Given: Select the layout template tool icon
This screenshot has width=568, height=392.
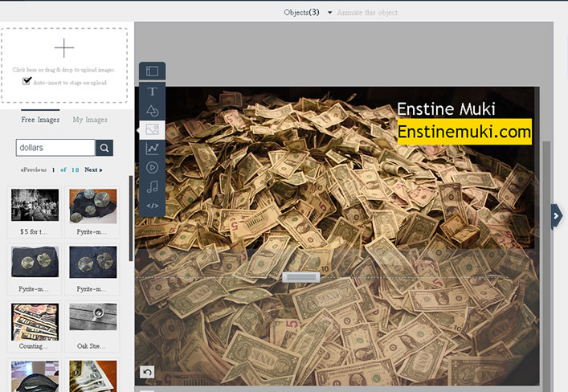Looking at the screenshot, I should tap(152, 71).
